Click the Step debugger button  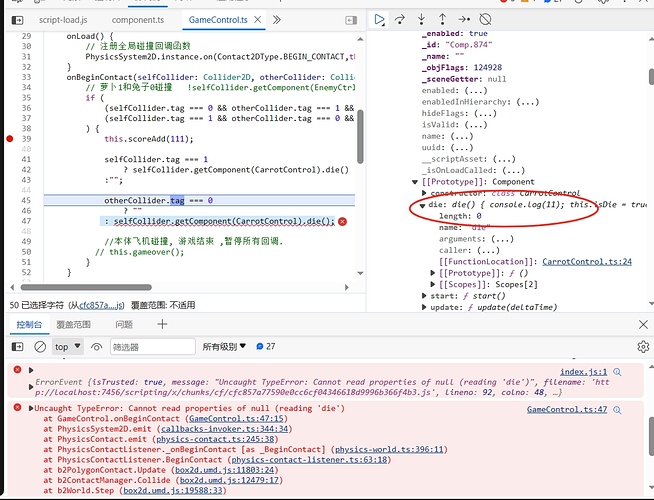point(464,19)
